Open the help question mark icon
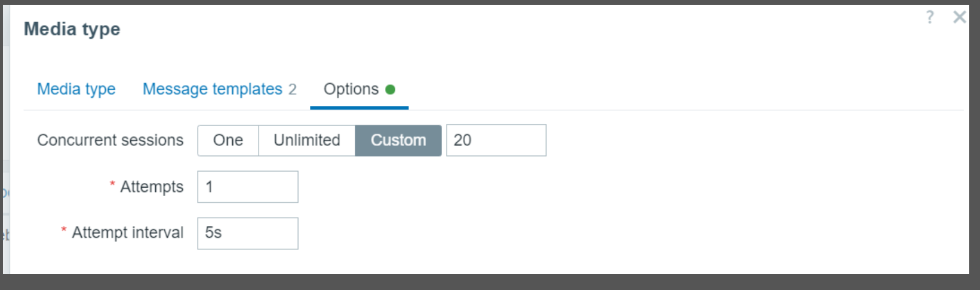This screenshot has height=290, width=980. (x=930, y=17)
